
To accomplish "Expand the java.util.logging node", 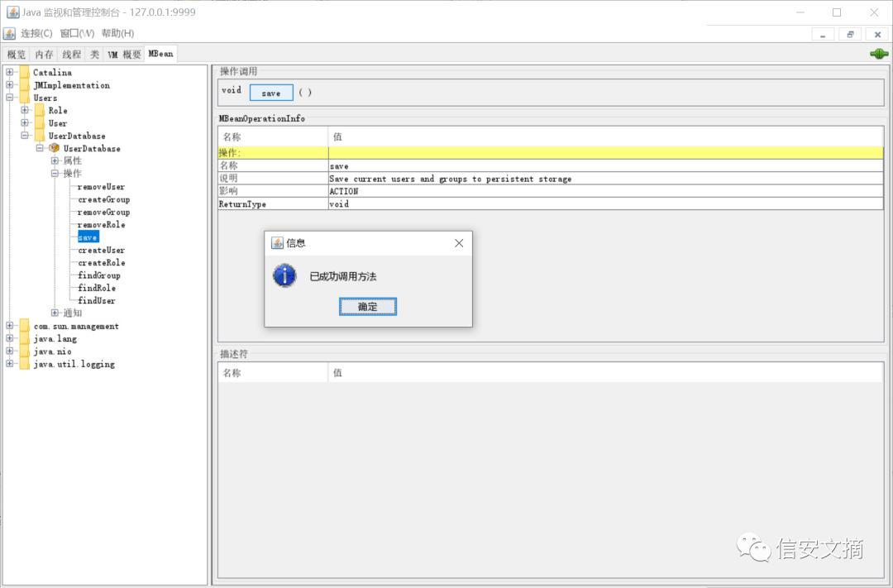I will point(10,364).
